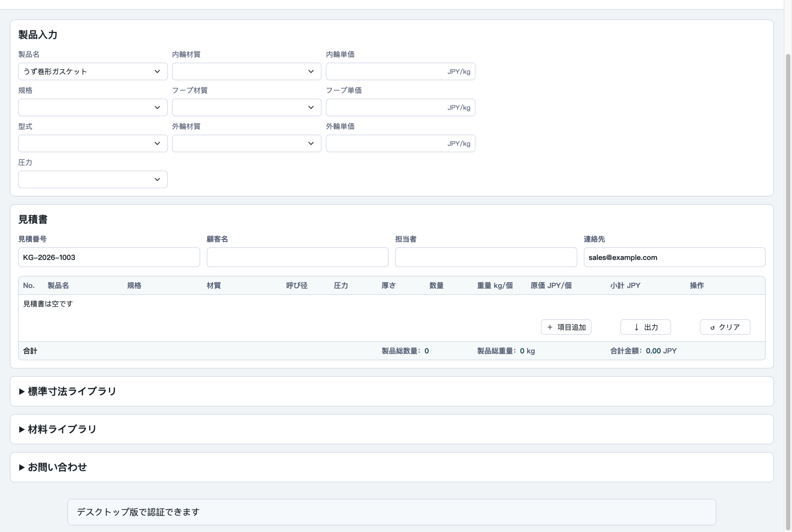Open the 規格 dropdown

(93, 108)
